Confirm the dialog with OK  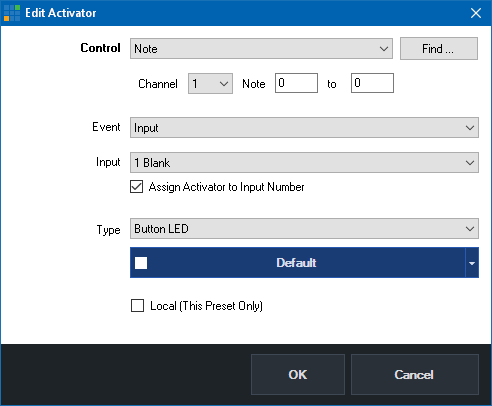298,375
